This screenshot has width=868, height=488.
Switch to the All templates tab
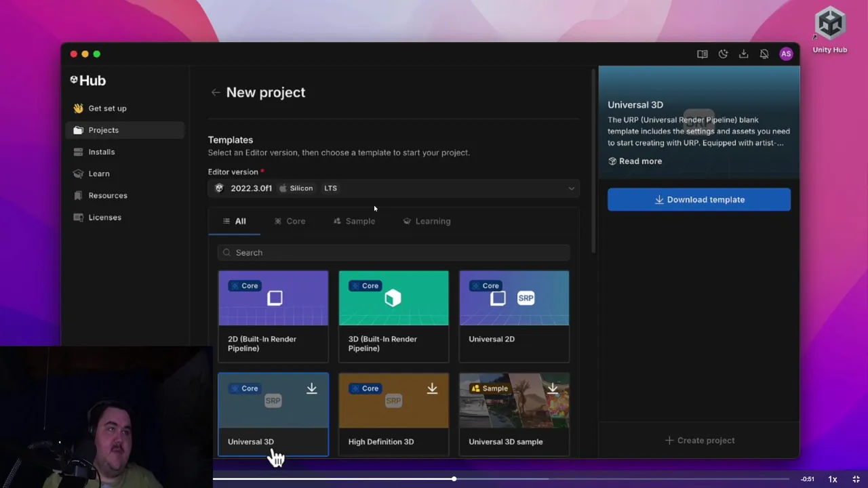[x=235, y=221]
